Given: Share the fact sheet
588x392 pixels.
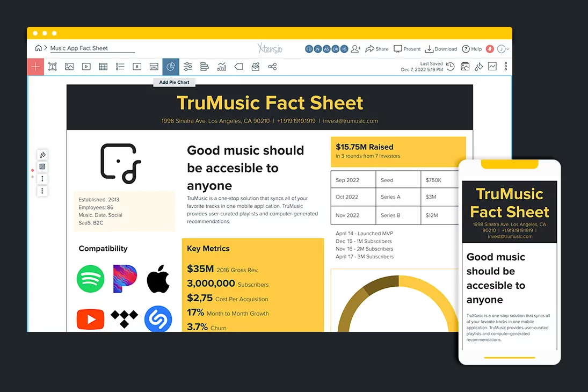Looking at the screenshot, I should (x=376, y=48).
